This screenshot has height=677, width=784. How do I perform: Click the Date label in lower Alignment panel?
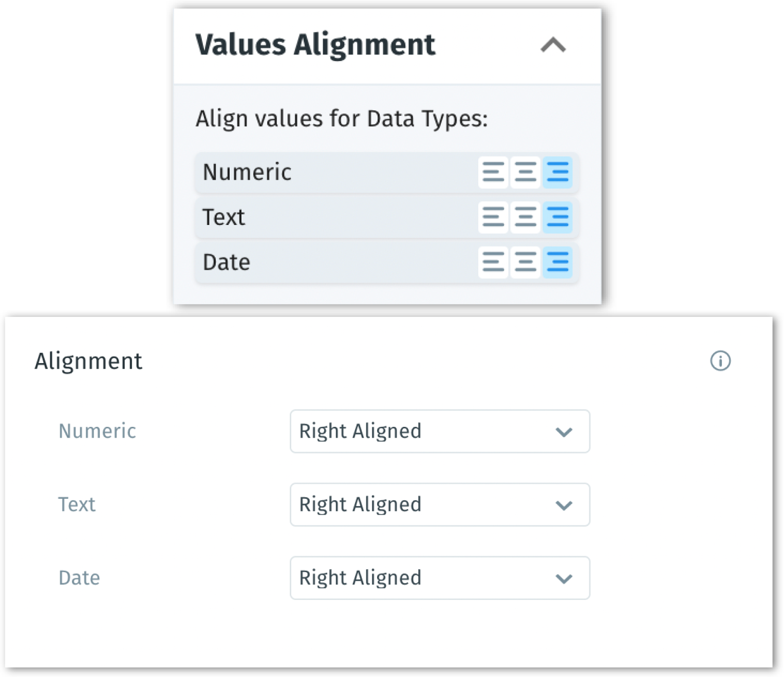[79, 578]
